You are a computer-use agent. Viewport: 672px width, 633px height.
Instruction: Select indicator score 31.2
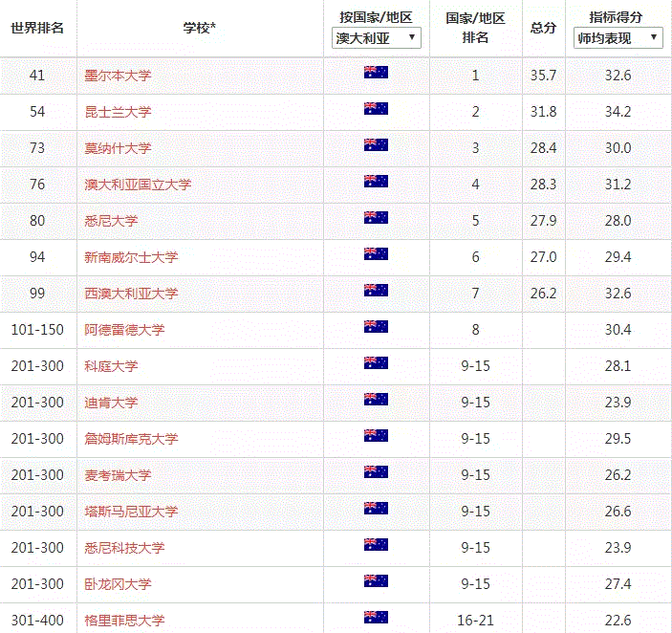click(618, 185)
